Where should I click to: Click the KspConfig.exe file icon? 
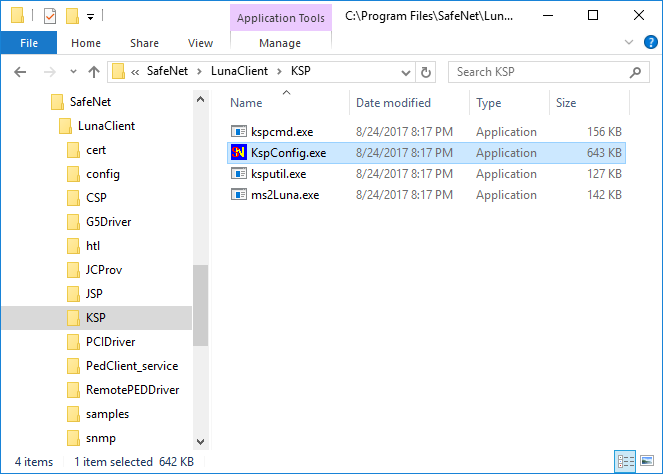(239, 153)
